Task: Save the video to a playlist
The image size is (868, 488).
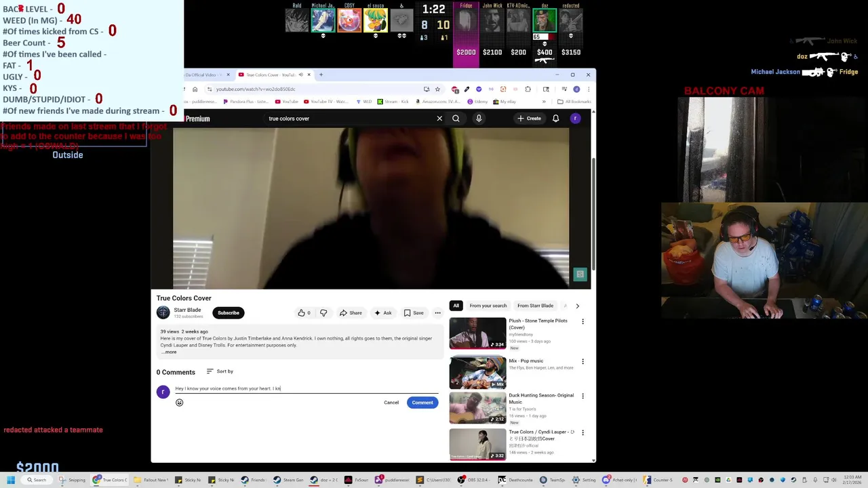Action: click(414, 312)
